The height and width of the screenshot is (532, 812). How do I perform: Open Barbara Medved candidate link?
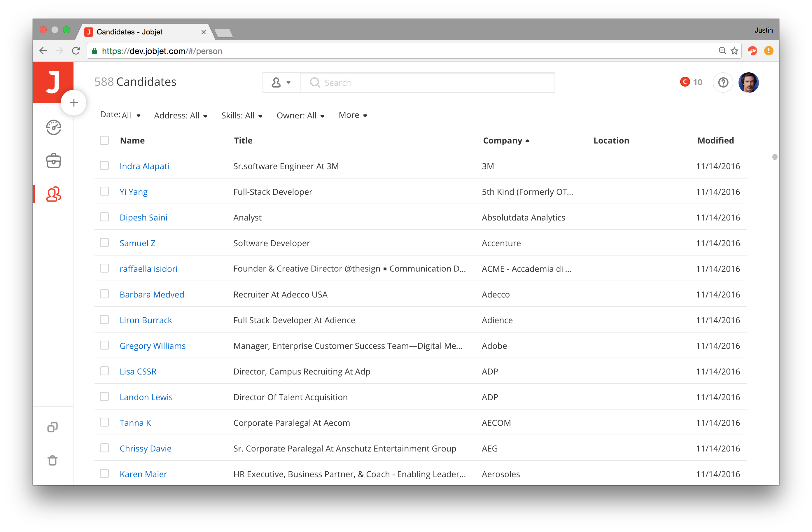coord(152,295)
